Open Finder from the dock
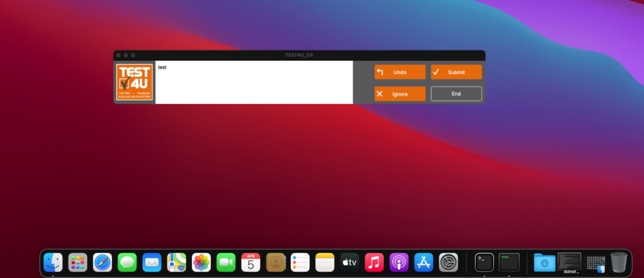This screenshot has height=278, width=644. 53,262
